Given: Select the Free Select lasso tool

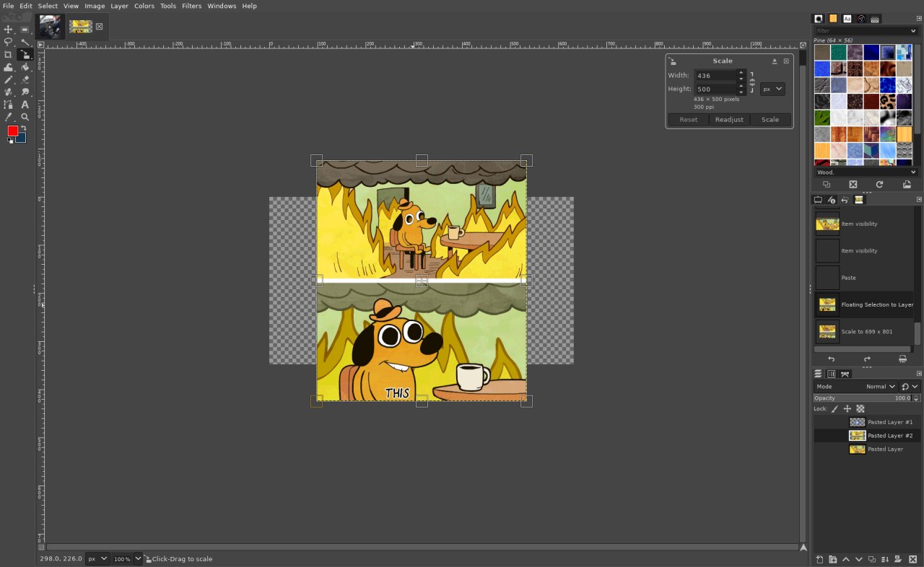Looking at the screenshot, I should tap(9, 42).
